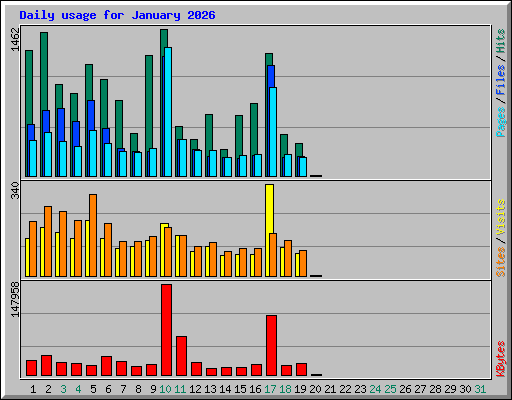
Task: Select day label 21 on the x-axis
Action: (330, 389)
